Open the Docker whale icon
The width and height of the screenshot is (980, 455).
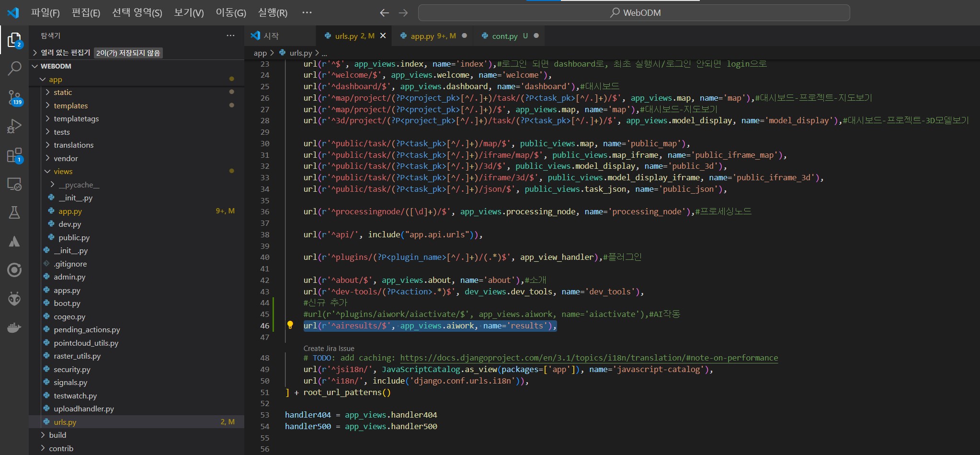(x=14, y=328)
